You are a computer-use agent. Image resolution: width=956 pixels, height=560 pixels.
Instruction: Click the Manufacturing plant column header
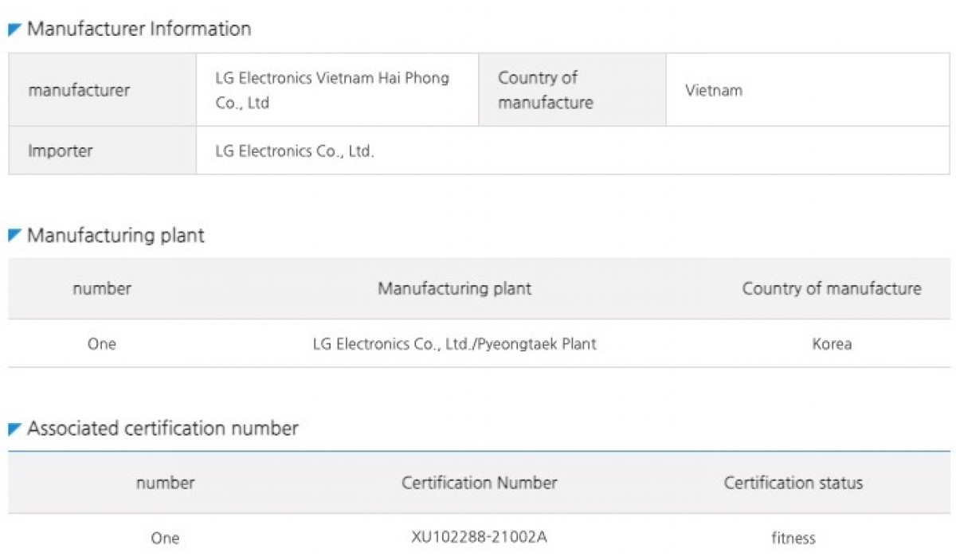pos(454,288)
